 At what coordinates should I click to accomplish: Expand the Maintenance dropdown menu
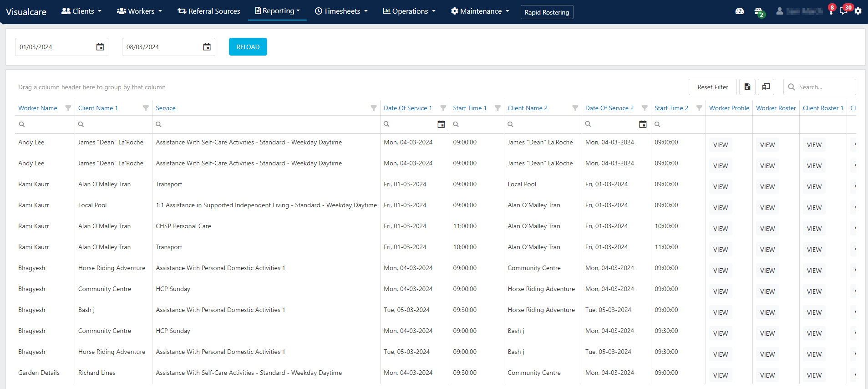click(x=480, y=11)
